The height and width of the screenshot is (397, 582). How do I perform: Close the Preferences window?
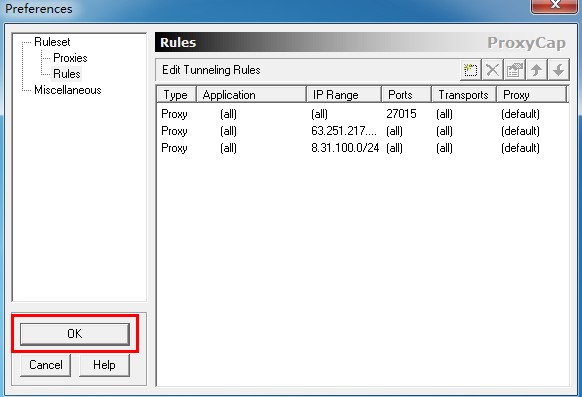point(555,5)
